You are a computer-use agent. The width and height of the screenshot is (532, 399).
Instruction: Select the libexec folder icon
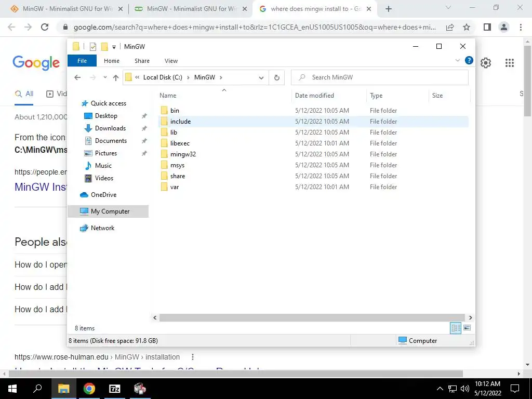pyautogui.click(x=164, y=143)
